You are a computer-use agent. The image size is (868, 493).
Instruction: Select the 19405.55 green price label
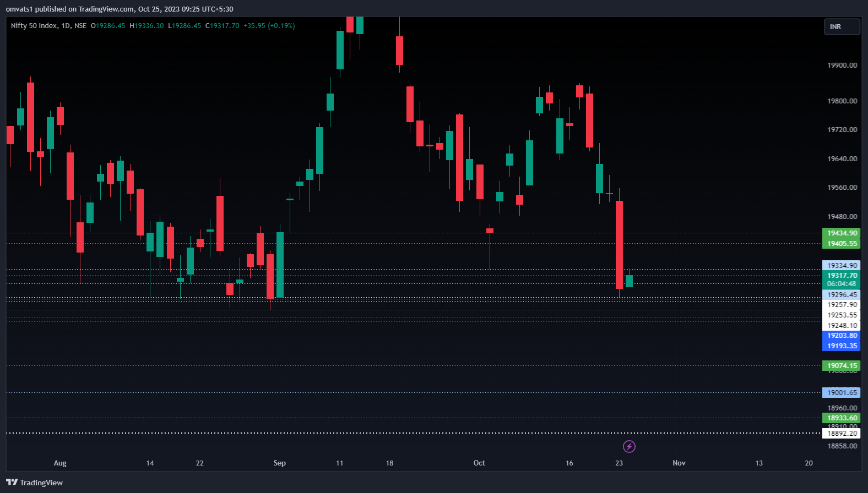click(x=842, y=244)
